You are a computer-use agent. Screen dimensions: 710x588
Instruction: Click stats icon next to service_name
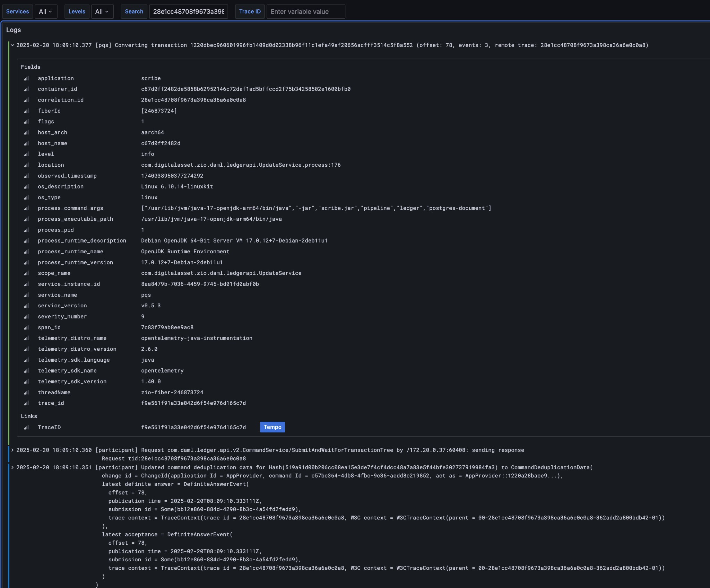26,295
